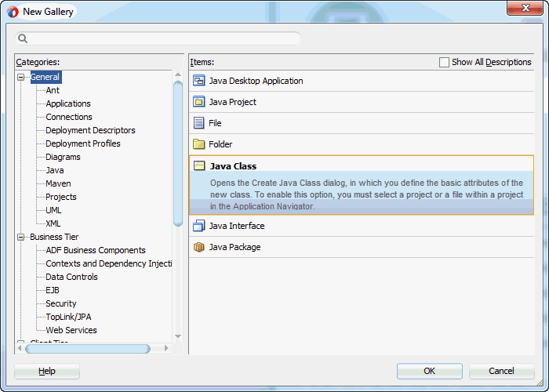Select the Projects category
This screenshot has width=549, height=392.
61,197
